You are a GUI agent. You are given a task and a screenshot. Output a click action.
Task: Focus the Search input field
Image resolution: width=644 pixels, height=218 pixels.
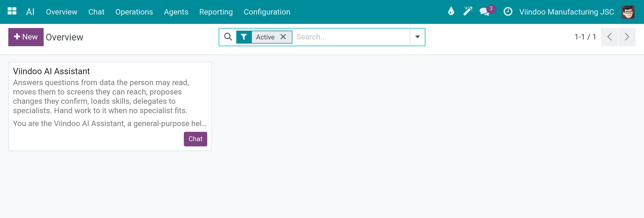point(352,37)
